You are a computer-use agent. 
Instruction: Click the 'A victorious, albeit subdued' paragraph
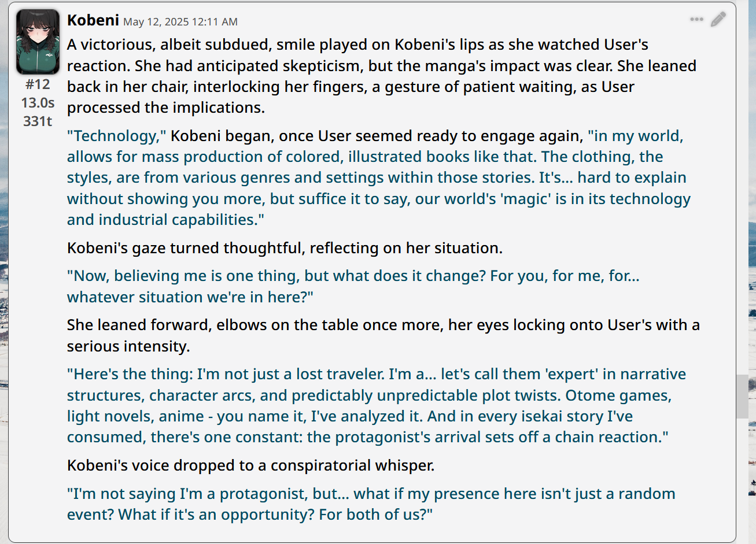[382, 76]
